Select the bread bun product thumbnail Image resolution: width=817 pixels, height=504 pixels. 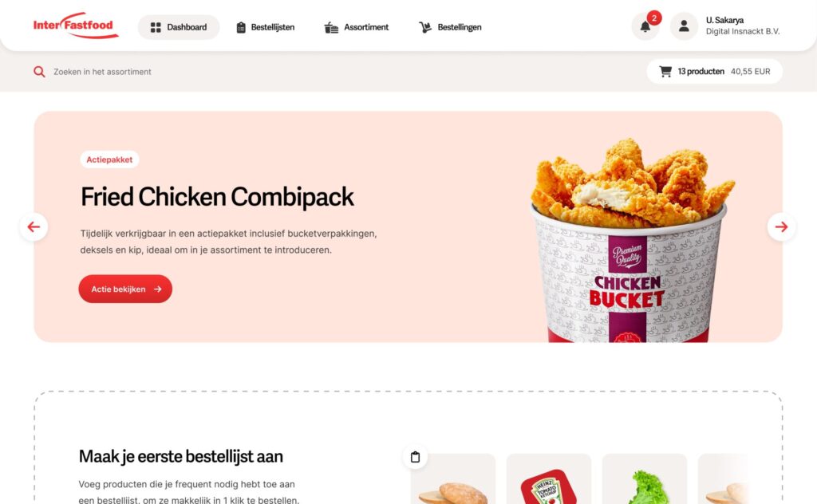(x=453, y=479)
